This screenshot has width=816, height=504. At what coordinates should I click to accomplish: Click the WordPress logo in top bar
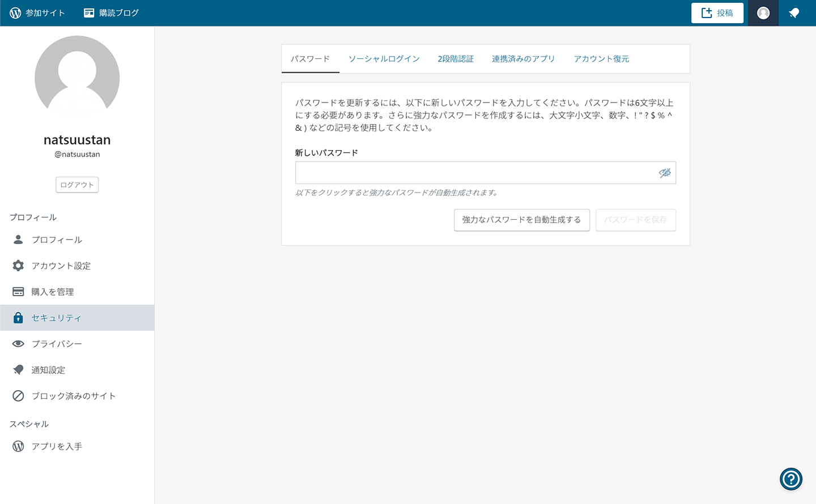click(x=15, y=12)
